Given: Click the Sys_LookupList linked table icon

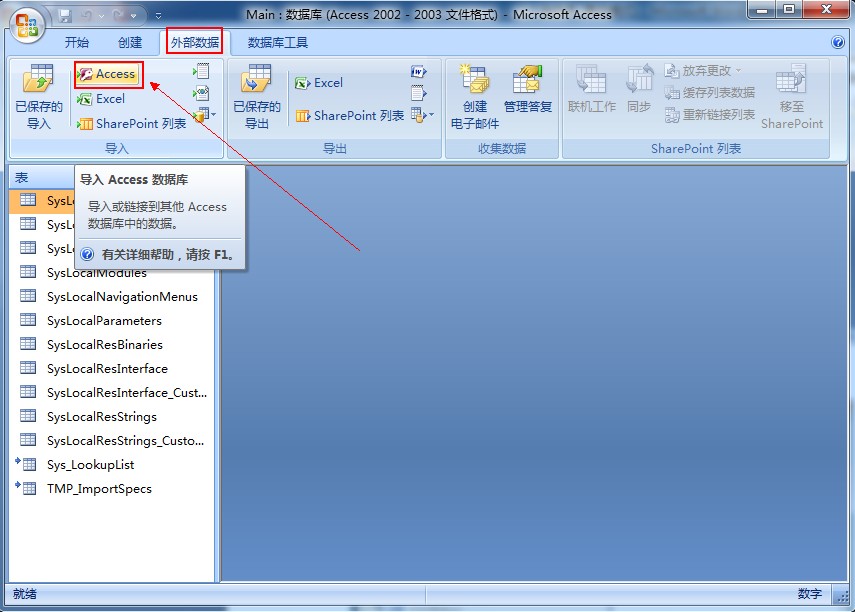Looking at the screenshot, I should 26,464.
